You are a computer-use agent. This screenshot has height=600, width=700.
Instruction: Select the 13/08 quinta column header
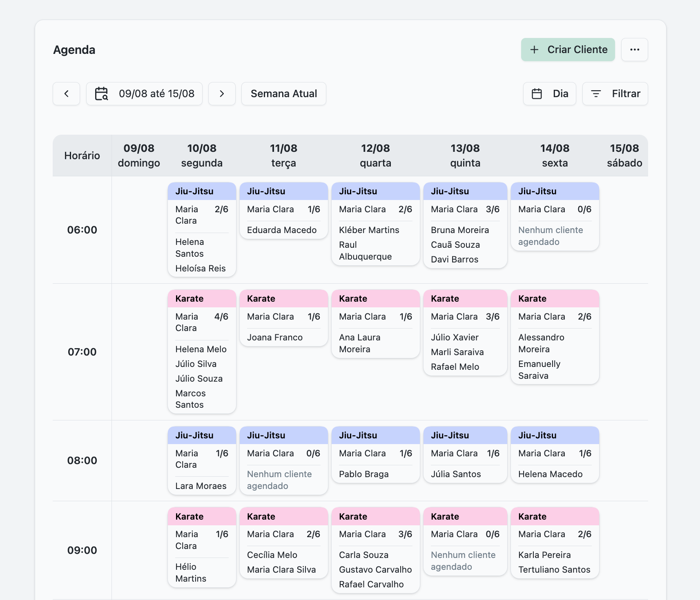[465, 156]
